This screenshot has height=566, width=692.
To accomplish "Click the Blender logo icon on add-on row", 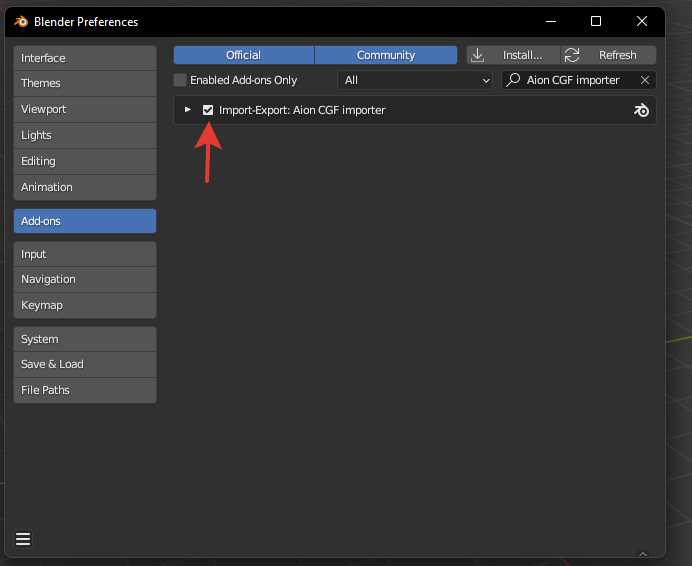I will coord(641,110).
